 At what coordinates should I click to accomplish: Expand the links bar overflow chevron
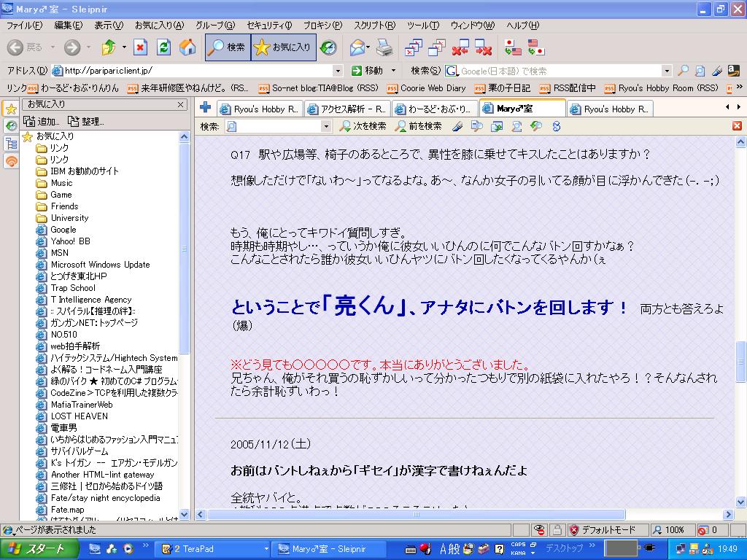coord(740,87)
